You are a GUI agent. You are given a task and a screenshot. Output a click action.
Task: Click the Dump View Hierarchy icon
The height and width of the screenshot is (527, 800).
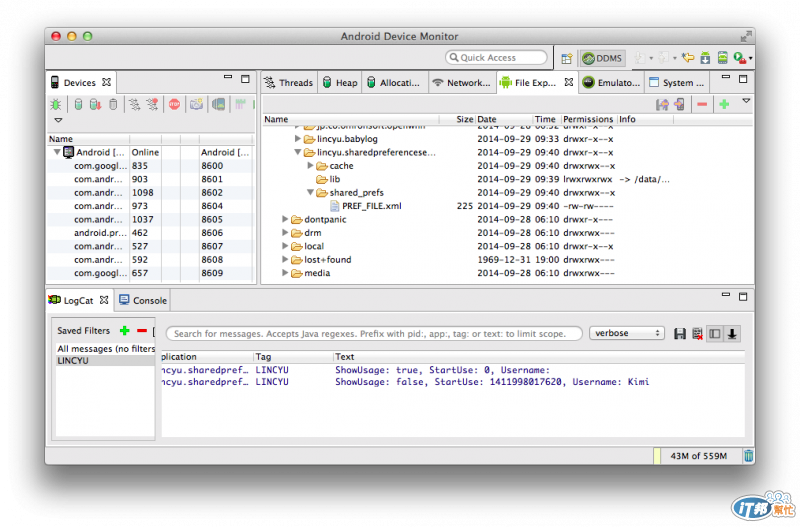(x=218, y=105)
